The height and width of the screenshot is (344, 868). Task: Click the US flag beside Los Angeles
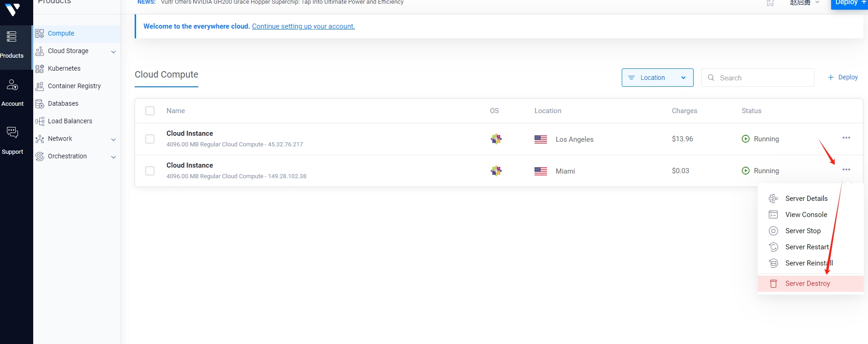pos(541,139)
